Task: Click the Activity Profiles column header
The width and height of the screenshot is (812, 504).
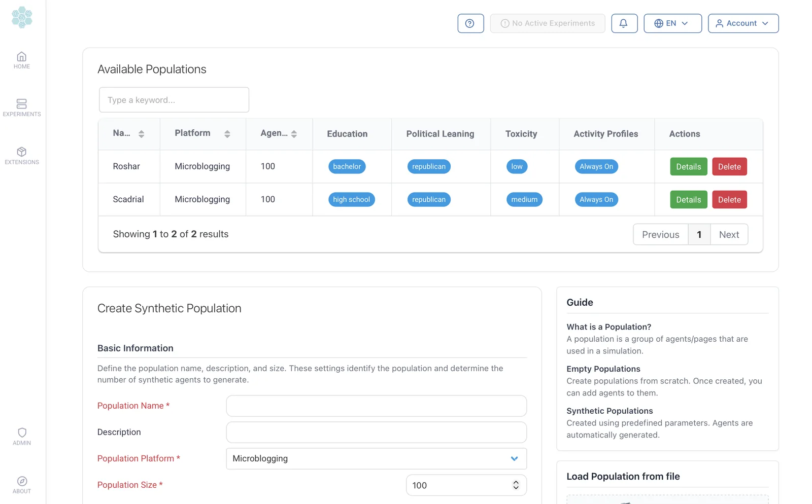Action: tap(606, 134)
